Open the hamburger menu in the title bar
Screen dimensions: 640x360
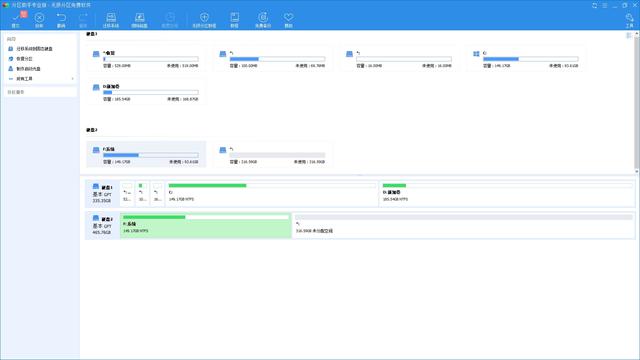[605, 5]
